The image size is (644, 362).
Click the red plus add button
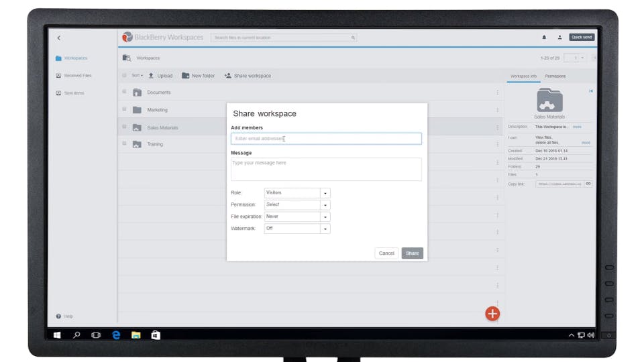(x=492, y=314)
